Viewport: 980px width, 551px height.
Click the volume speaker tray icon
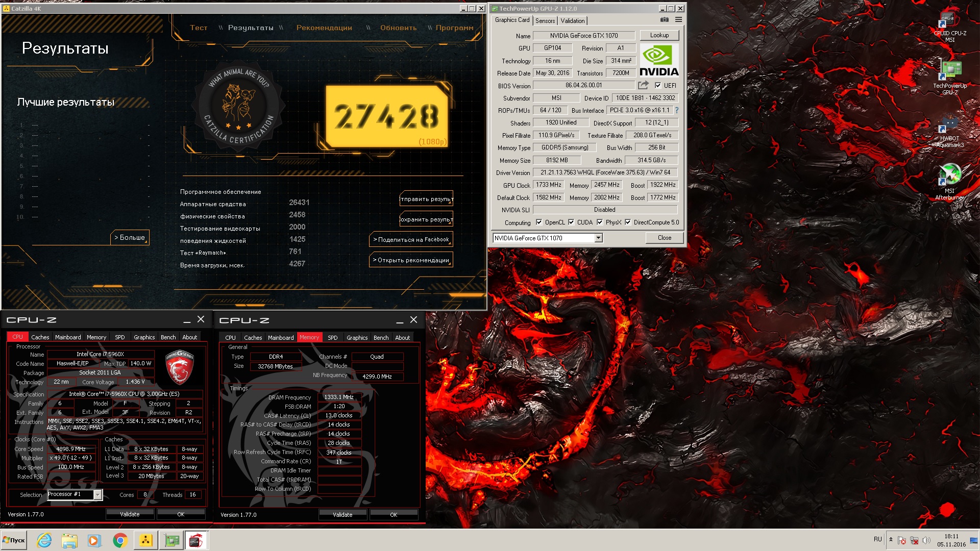[926, 540]
